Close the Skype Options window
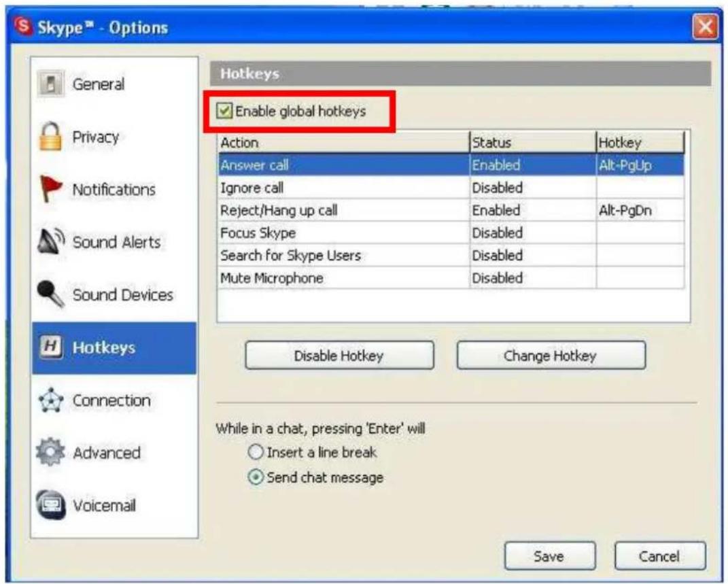 (x=705, y=27)
